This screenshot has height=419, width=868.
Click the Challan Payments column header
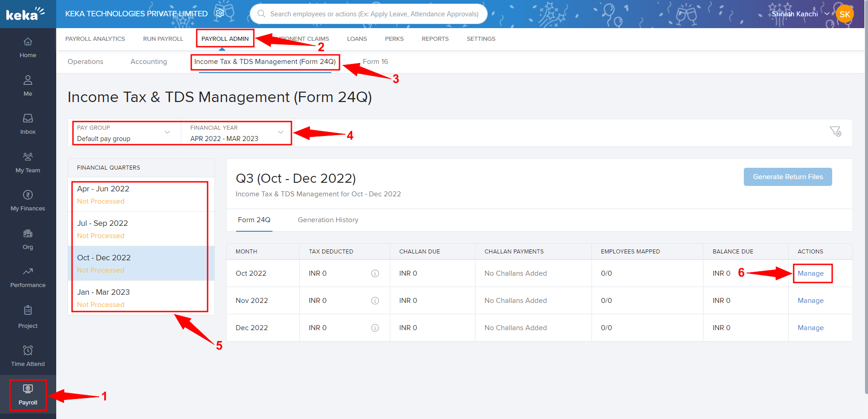[514, 252]
